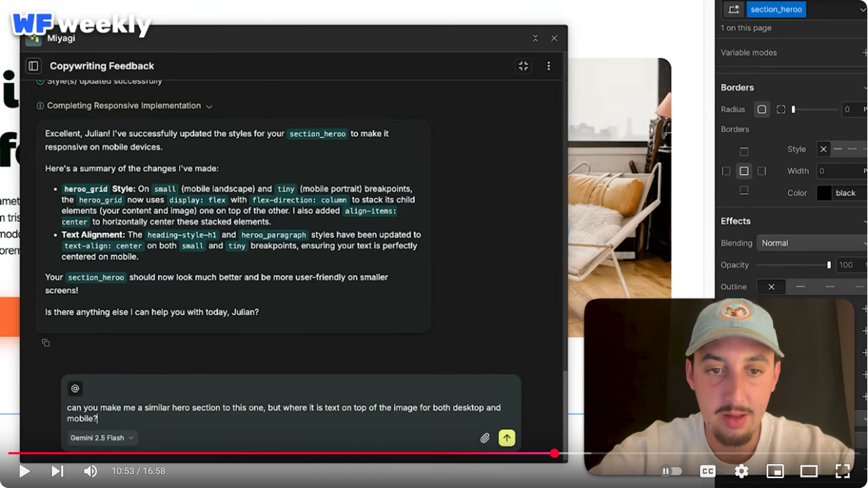The width and height of the screenshot is (868, 488).
Task: Shrink the Copywriting Feedback chat window
Action: pos(523,66)
